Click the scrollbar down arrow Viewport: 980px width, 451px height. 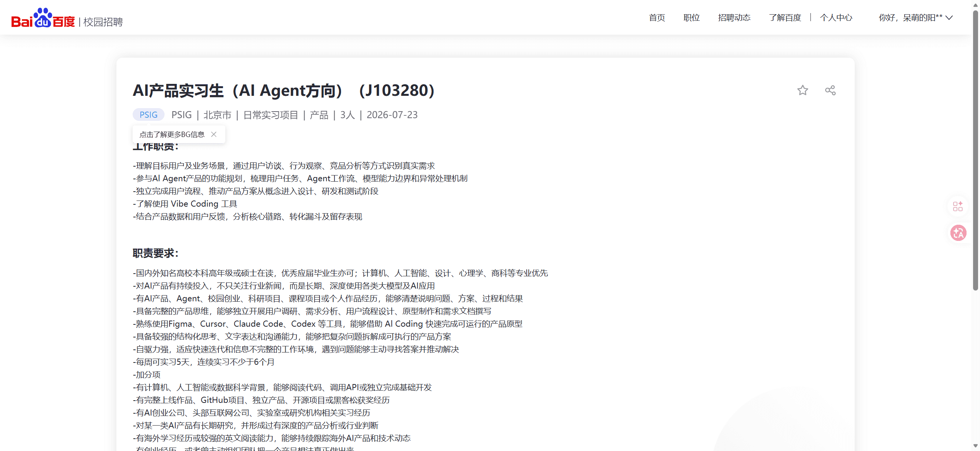pos(975,446)
